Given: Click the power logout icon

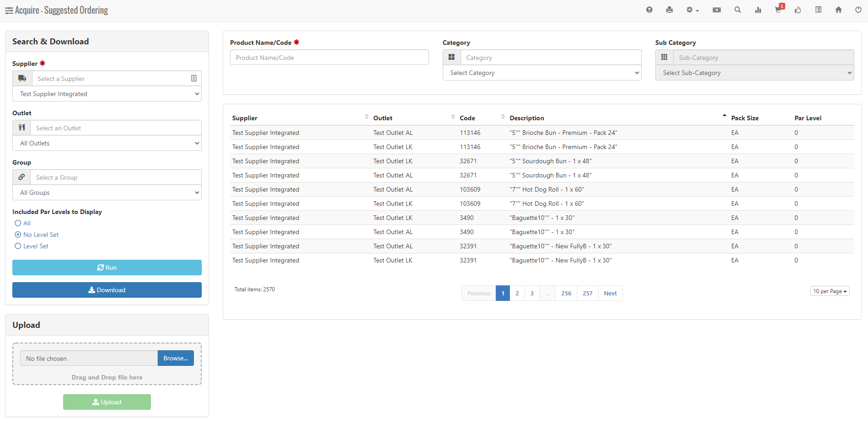Looking at the screenshot, I should pos(858,10).
